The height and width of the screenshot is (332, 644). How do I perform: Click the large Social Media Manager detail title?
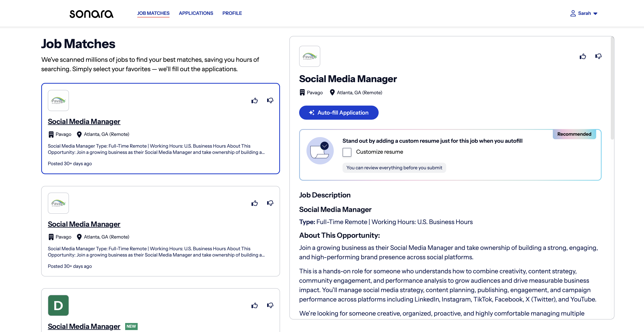tap(348, 79)
